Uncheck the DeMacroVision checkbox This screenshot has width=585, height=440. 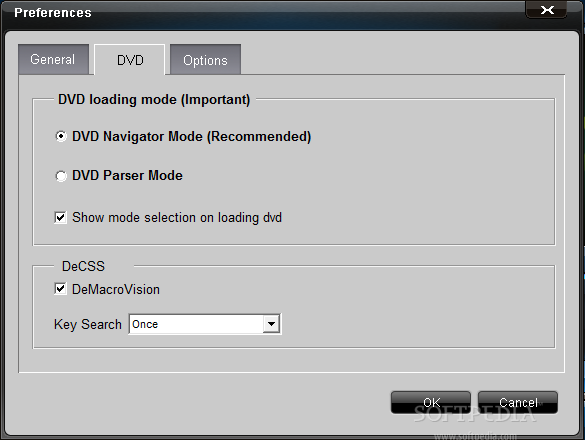[60, 289]
